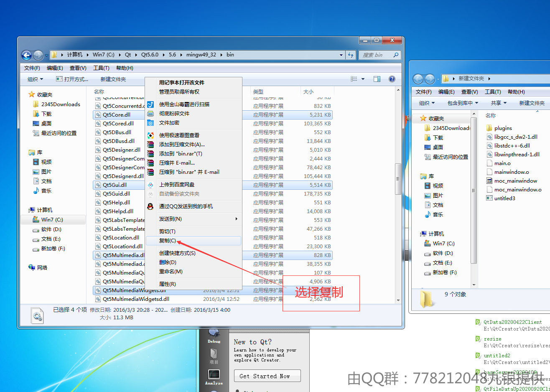550x392 pixels.
Task: Click 大小 column header
Action: [308, 92]
